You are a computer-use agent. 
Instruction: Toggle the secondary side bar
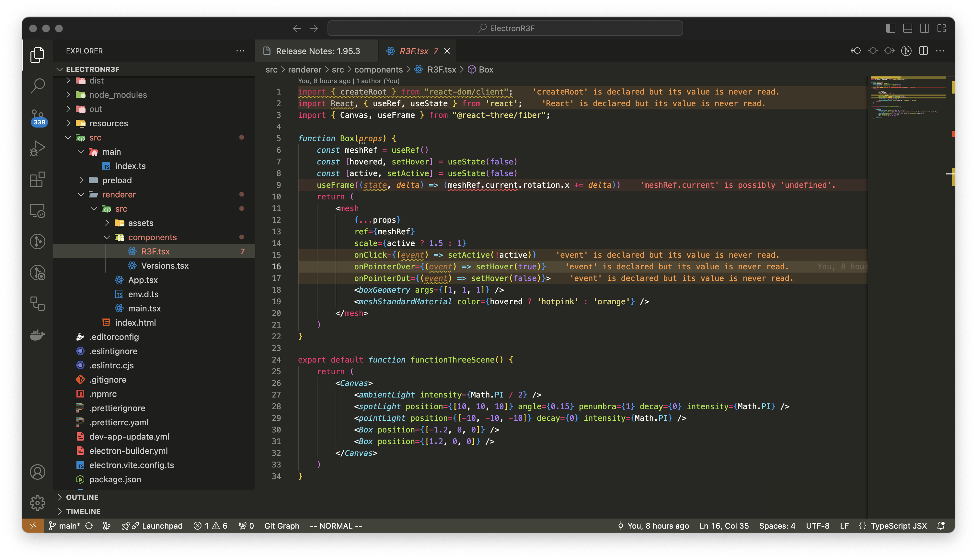(924, 28)
